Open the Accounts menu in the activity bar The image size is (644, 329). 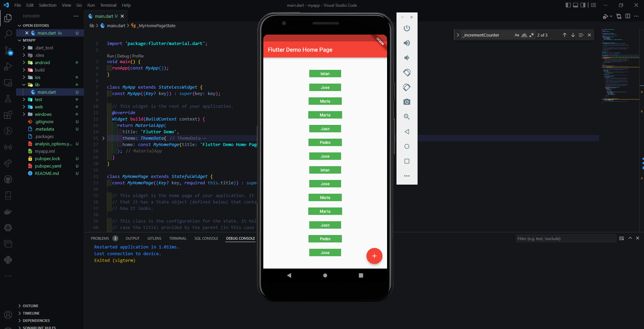tap(8, 315)
